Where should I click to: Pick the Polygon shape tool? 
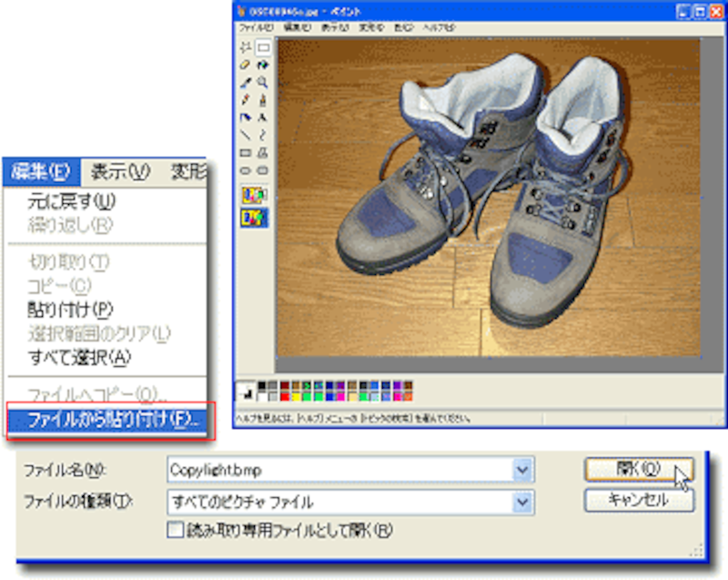[x=263, y=153]
